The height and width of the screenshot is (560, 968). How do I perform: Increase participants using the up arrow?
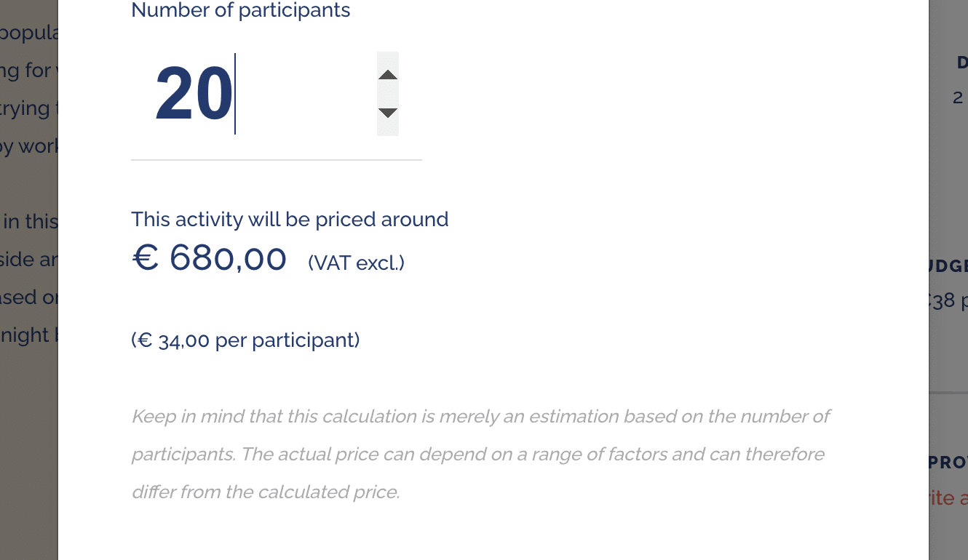(388, 75)
